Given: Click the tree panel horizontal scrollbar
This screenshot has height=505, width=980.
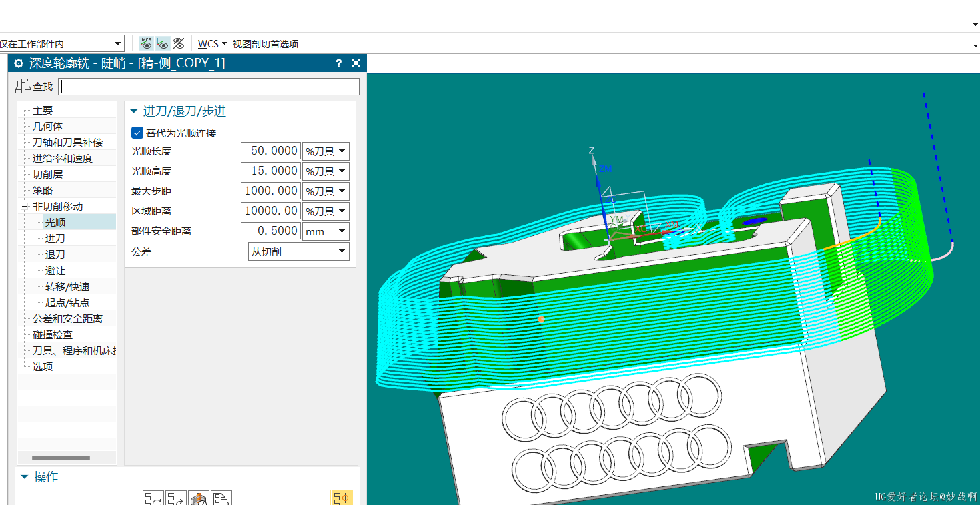Looking at the screenshot, I should [x=61, y=458].
